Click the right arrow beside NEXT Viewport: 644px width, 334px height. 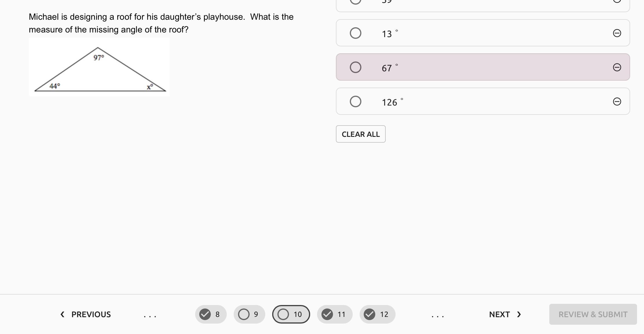(x=519, y=314)
